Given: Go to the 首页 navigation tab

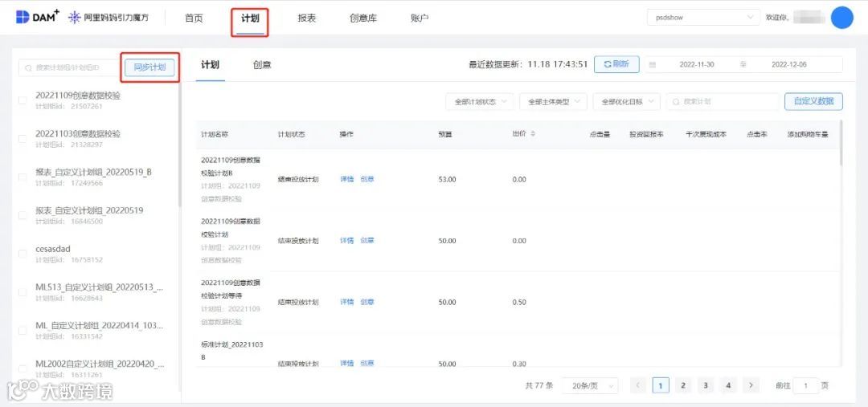Looking at the screenshot, I should coord(194,18).
